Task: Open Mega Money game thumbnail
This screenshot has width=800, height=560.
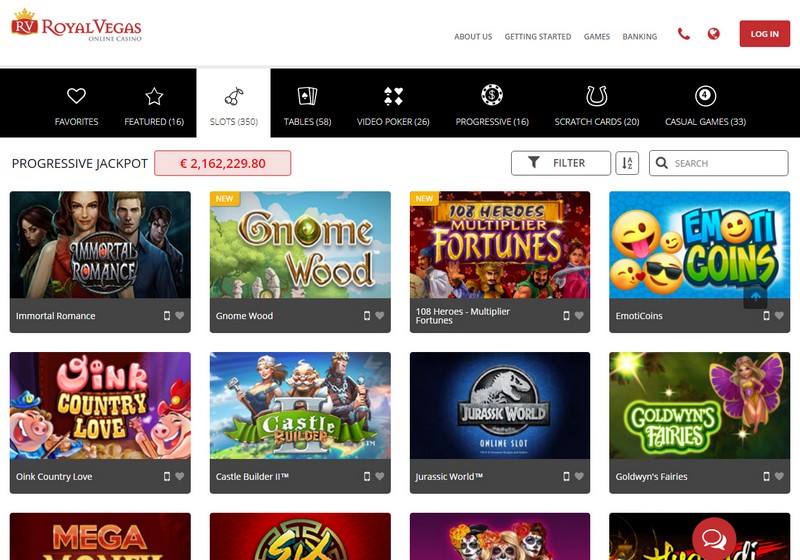Action: click(100, 537)
